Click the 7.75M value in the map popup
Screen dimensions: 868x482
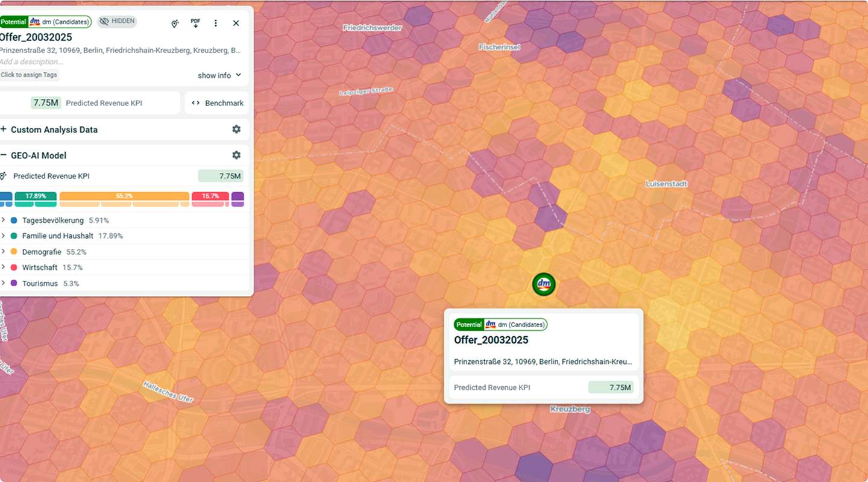(611, 387)
